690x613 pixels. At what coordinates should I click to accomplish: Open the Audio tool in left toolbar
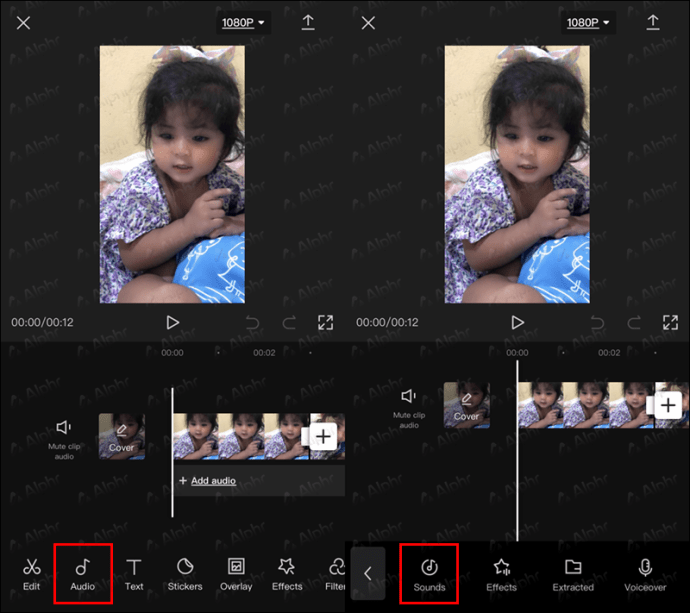pos(83,574)
